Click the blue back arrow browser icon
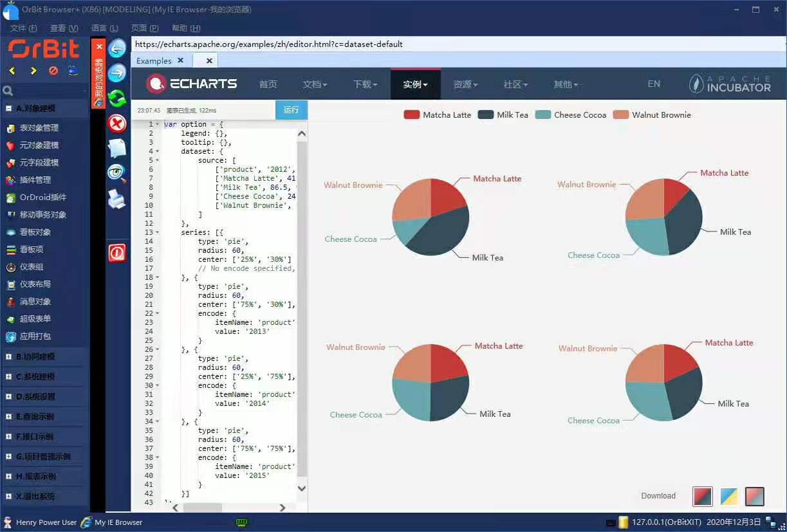Screen dimensions: 787x532 pyautogui.click(x=117, y=48)
